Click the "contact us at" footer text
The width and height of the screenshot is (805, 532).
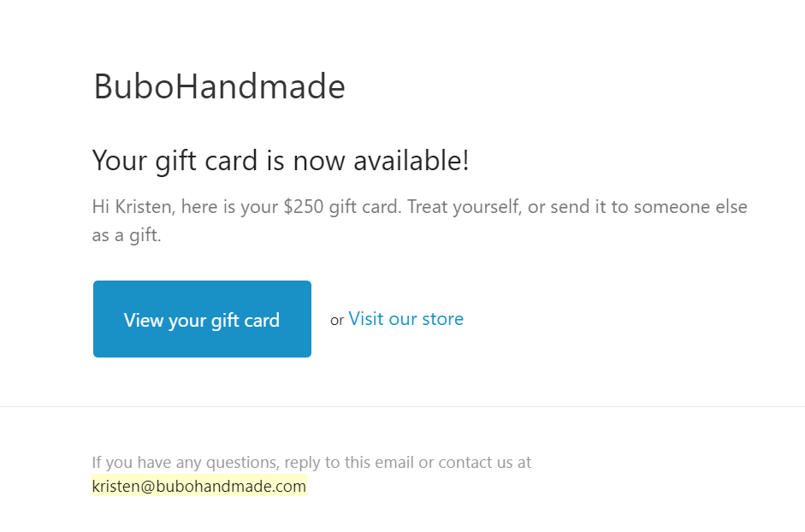pyautogui.click(x=484, y=463)
